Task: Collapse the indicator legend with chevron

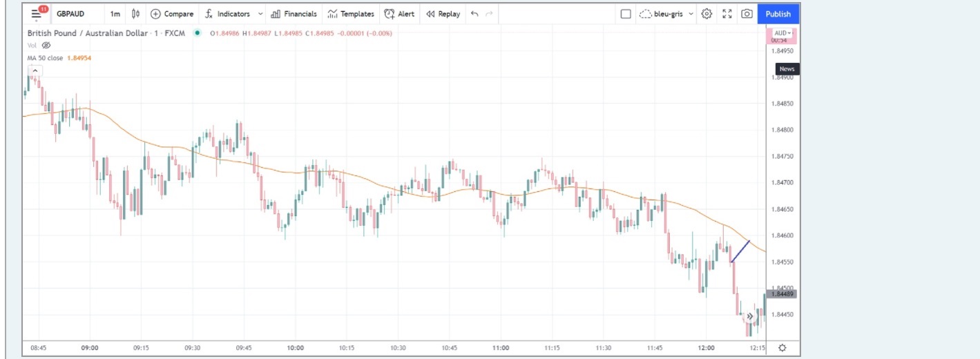Action: click(35, 70)
